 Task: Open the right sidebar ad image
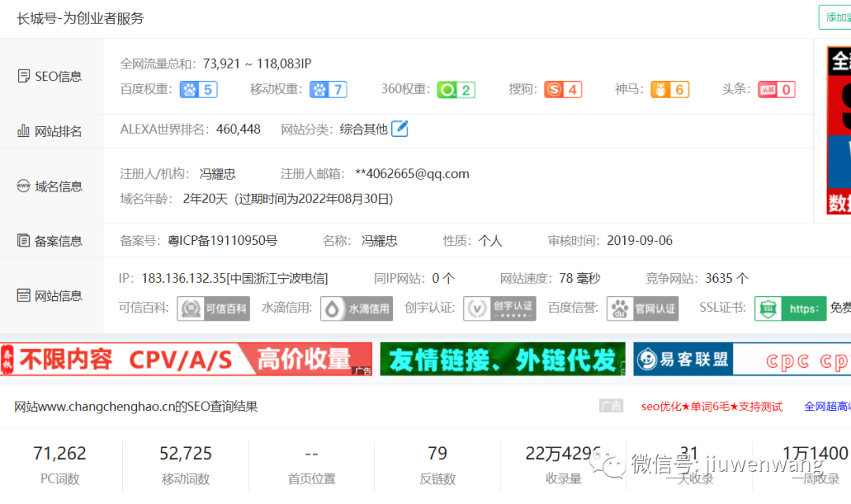click(x=838, y=130)
